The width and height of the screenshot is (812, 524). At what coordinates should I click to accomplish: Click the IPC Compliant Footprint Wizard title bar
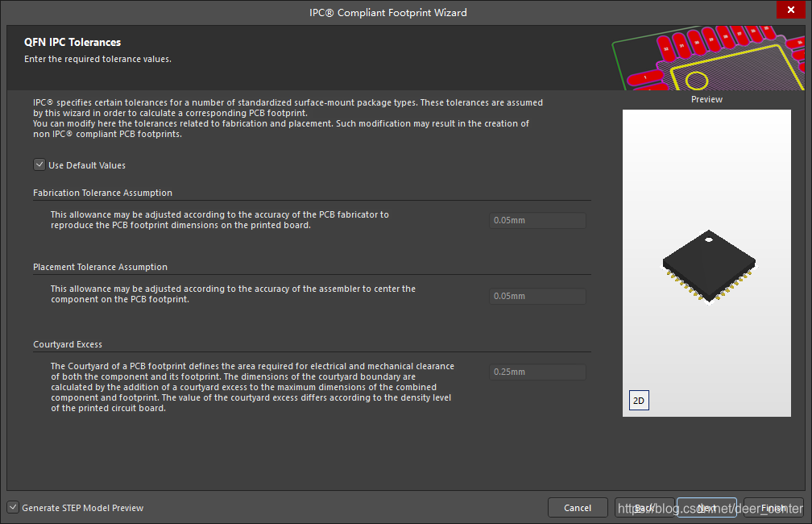click(x=387, y=12)
